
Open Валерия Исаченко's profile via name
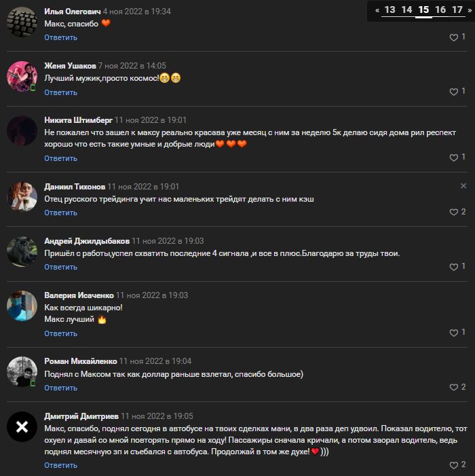79,295
